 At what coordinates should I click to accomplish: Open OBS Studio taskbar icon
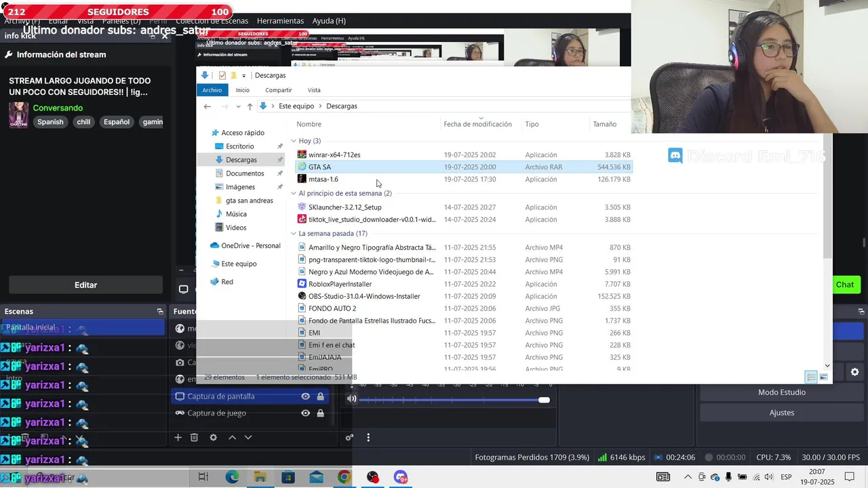click(x=372, y=477)
